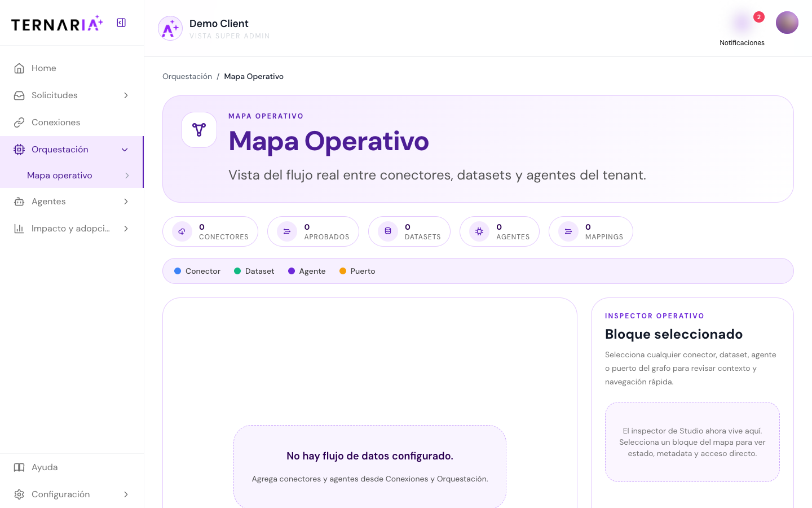Open Notificaciones bell
The image size is (812, 508).
[x=742, y=23]
